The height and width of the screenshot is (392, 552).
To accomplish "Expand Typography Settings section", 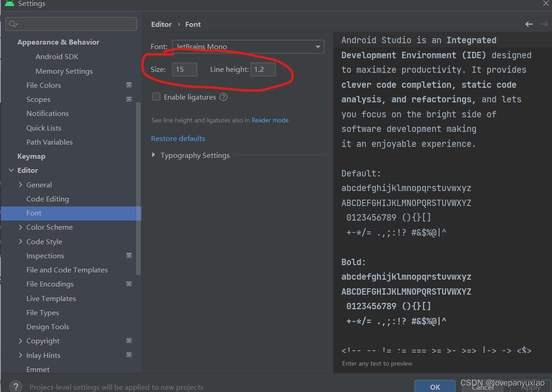I will [154, 155].
